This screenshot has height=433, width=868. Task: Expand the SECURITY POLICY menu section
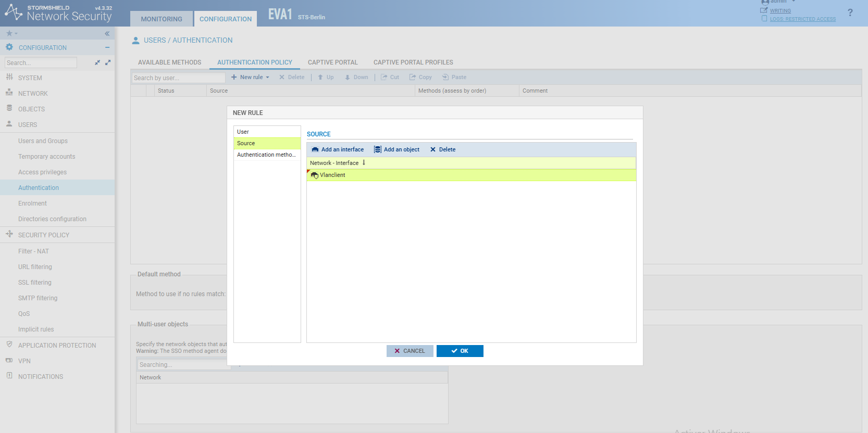click(x=44, y=235)
